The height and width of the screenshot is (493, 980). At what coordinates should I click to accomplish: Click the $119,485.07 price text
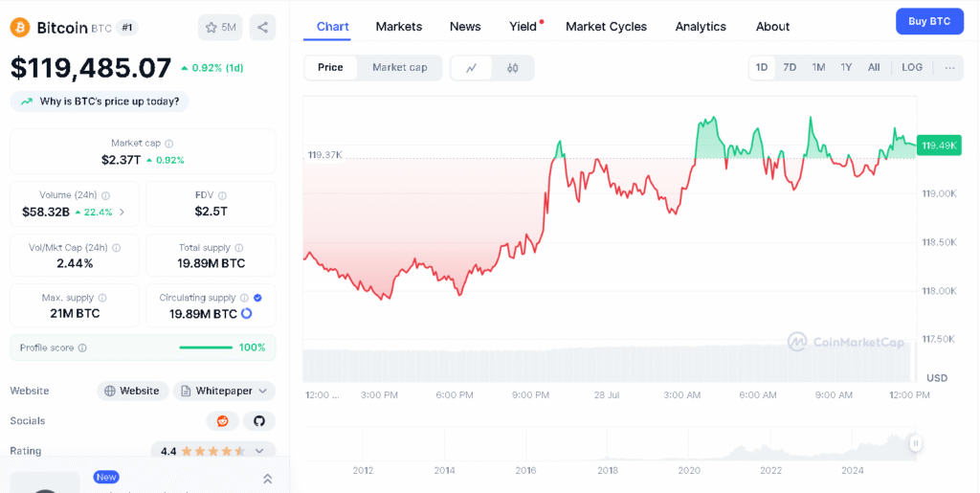pyautogui.click(x=91, y=68)
